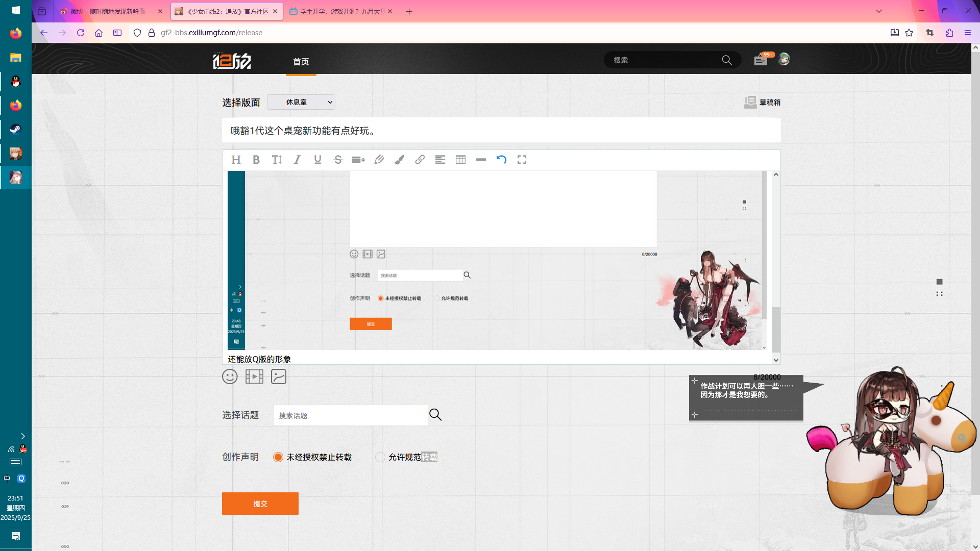Insert an image below the editor
This screenshot has width=980, height=551.
tap(279, 377)
